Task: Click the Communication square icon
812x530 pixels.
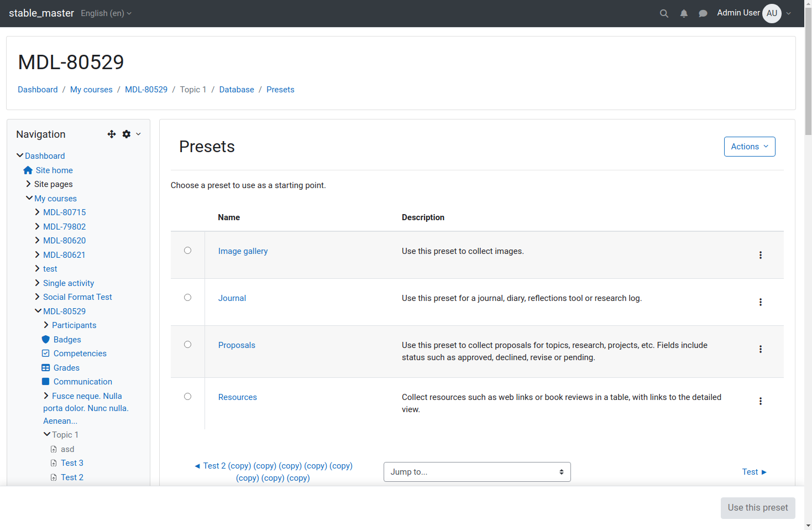Action: (x=46, y=382)
